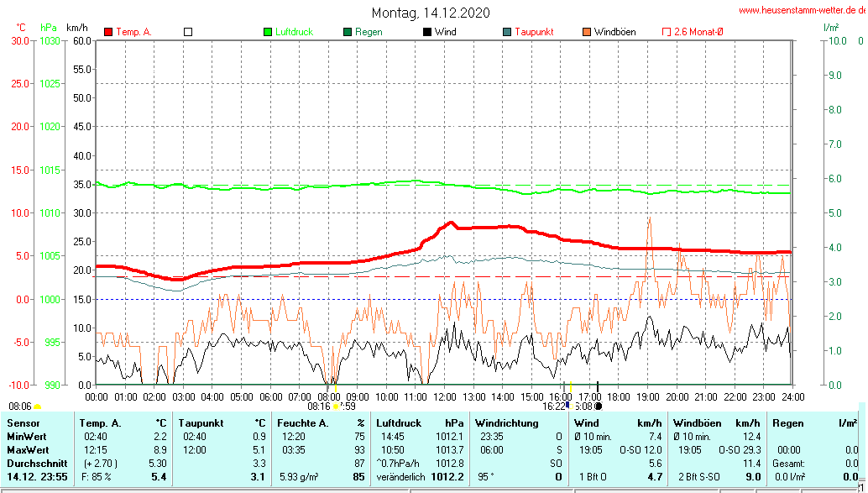Open the heusenstamm-wetter.de website link

point(802,10)
